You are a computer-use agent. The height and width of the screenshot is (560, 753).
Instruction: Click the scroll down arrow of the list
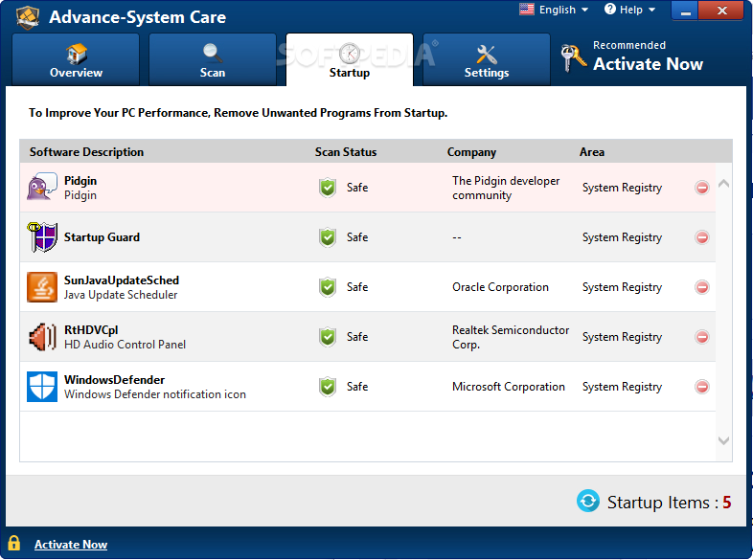click(723, 440)
